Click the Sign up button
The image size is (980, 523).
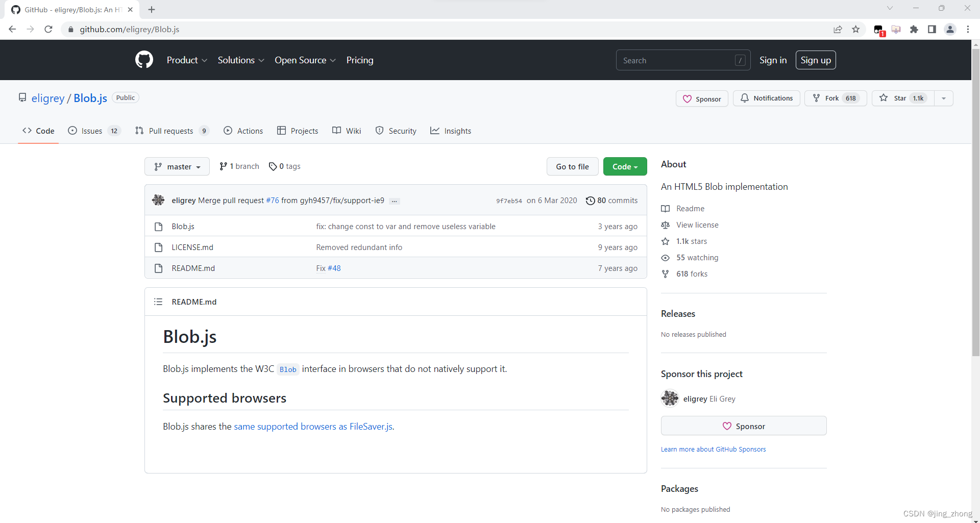tap(816, 60)
